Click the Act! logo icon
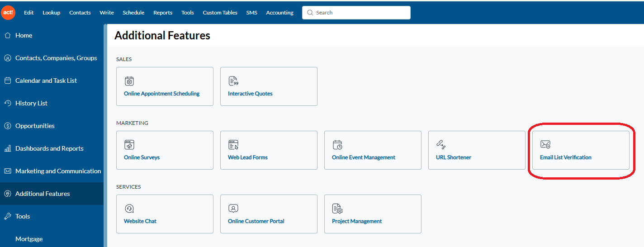Viewport: 644px width, 247px height. (8, 13)
